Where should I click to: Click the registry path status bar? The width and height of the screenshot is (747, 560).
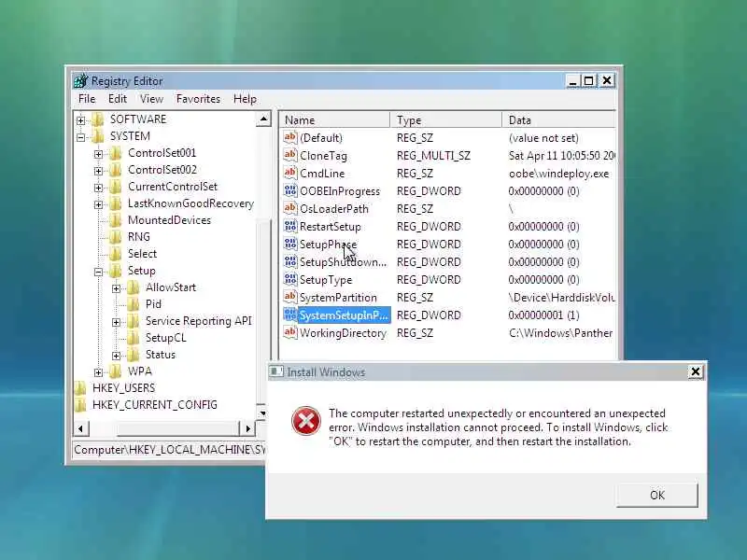coord(170,450)
